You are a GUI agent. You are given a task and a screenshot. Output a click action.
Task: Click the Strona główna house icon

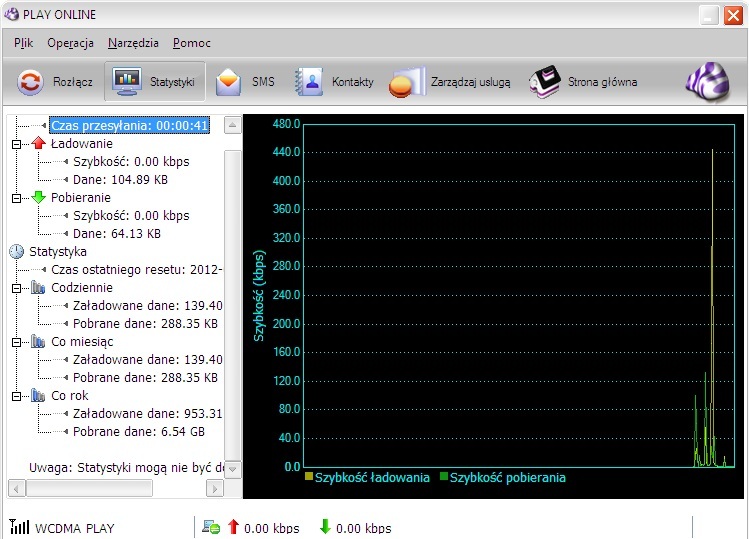tap(545, 82)
